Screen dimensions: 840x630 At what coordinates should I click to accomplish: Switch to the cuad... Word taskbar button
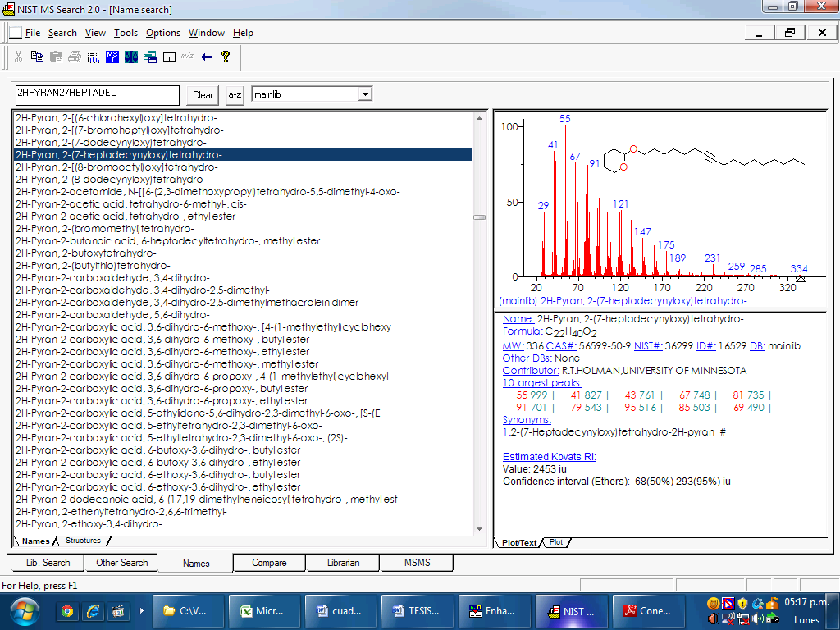pyautogui.click(x=340, y=610)
